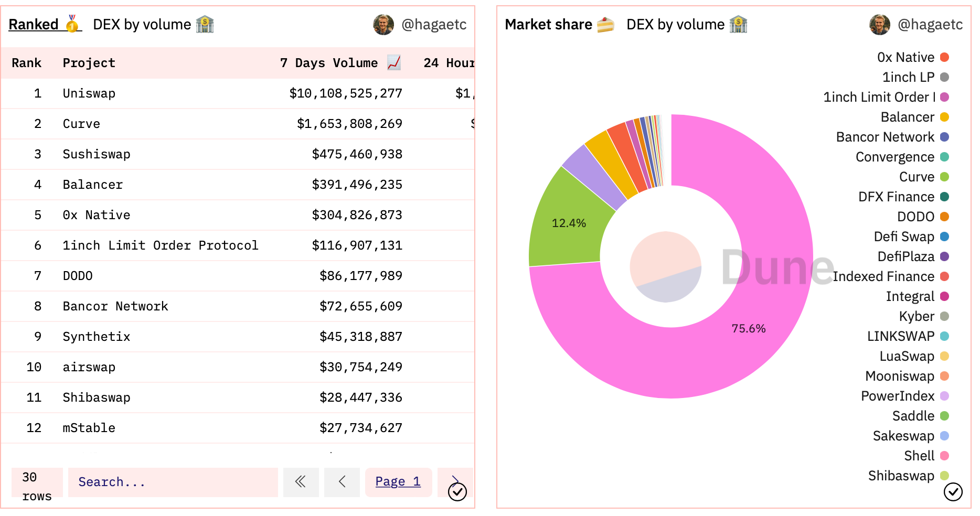Toggle Sakeswap legend entry

click(x=911, y=436)
